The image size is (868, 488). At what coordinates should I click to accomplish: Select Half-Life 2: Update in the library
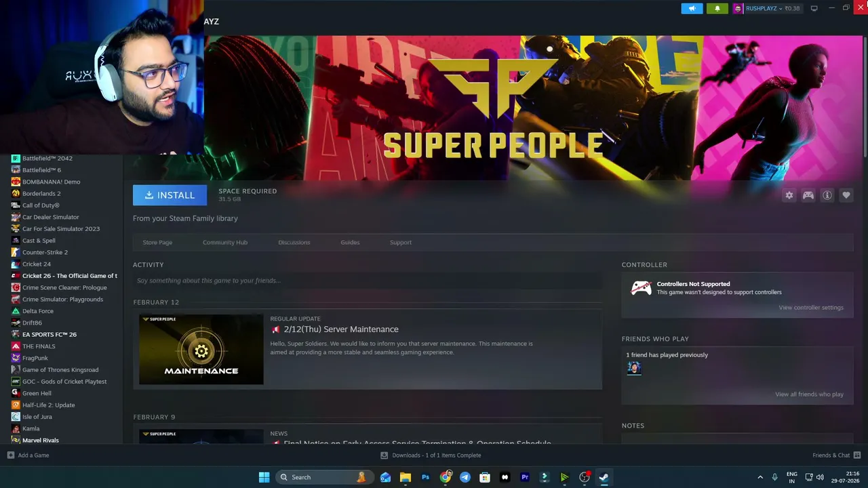coord(49,405)
